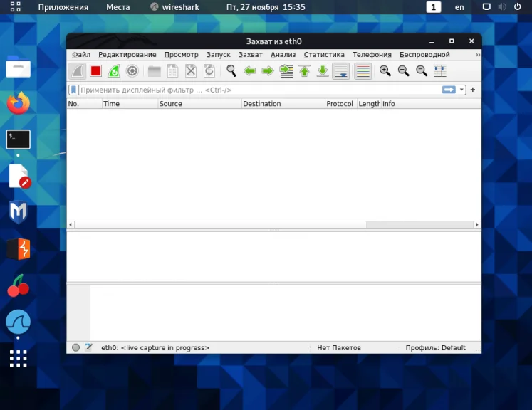Open a capture file folder icon
The width and height of the screenshot is (532, 410).
coord(155,71)
